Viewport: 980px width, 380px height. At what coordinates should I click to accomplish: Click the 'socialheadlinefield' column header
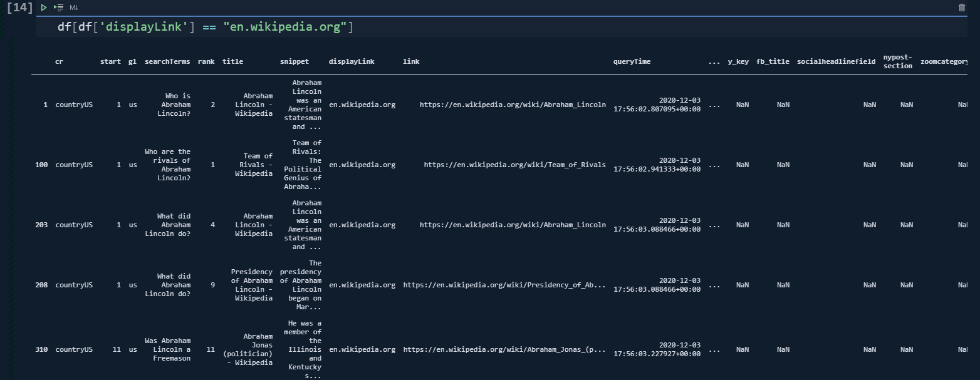tap(836, 62)
